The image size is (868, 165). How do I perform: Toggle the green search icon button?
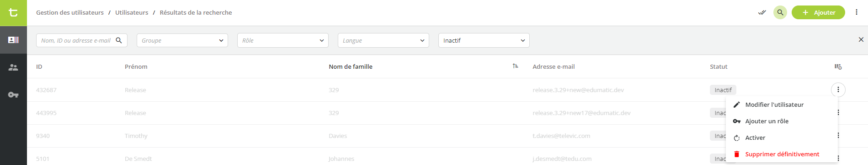[x=780, y=12]
